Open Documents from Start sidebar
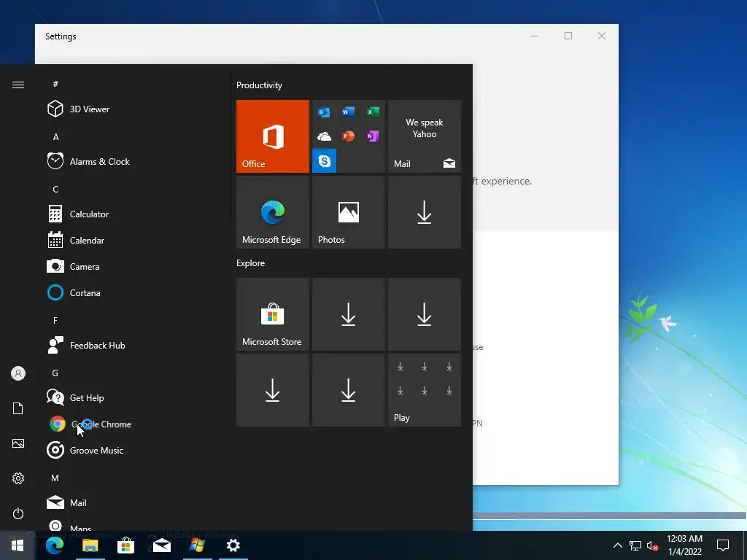Viewport: 747px width, 560px height. point(18,408)
